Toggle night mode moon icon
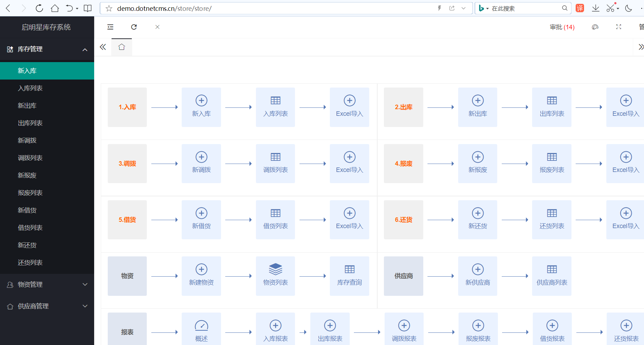The image size is (644, 345). tap(629, 8)
